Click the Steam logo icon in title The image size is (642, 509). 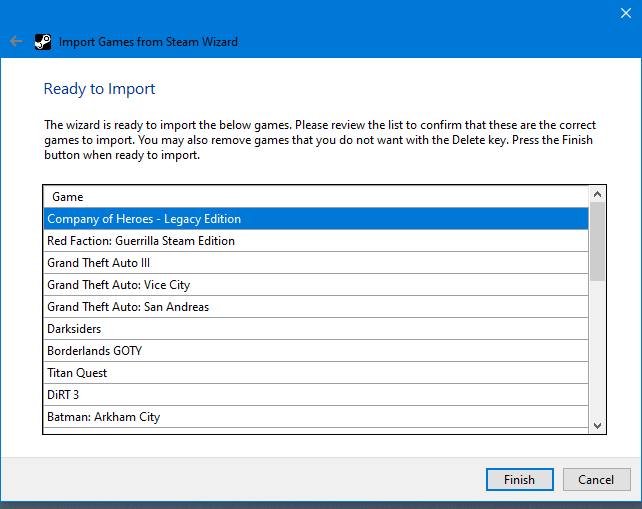(43, 42)
